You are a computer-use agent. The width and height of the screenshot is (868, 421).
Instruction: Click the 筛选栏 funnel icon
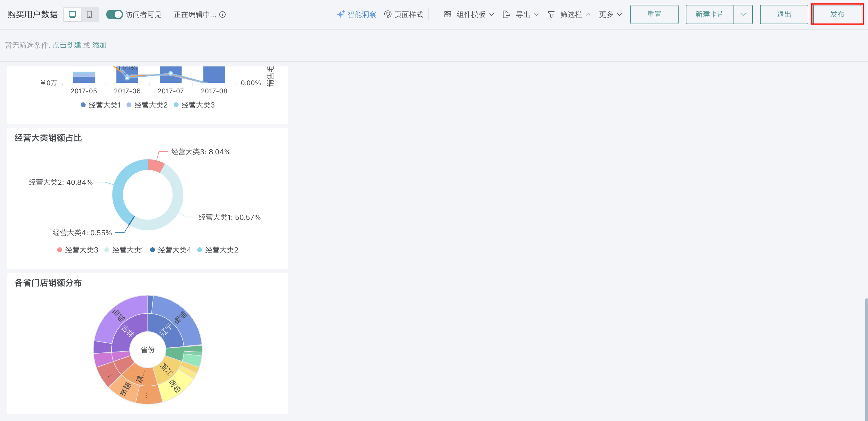pyautogui.click(x=551, y=14)
